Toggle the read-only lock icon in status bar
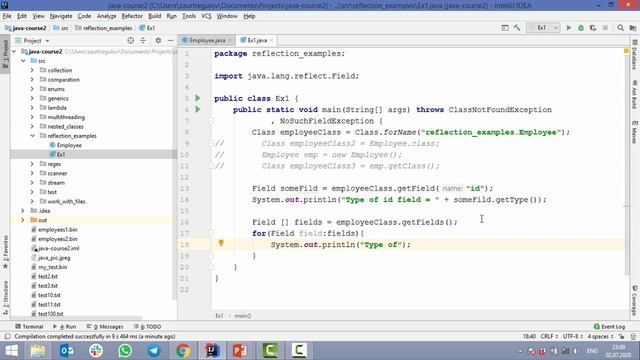The height and width of the screenshot is (360, 640). click(622, 336)
